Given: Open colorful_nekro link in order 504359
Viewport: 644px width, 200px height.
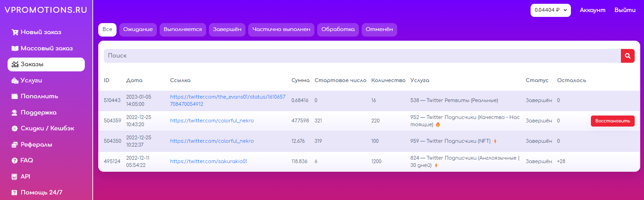Looking at the screenshot, I should (x=212, y=121).
